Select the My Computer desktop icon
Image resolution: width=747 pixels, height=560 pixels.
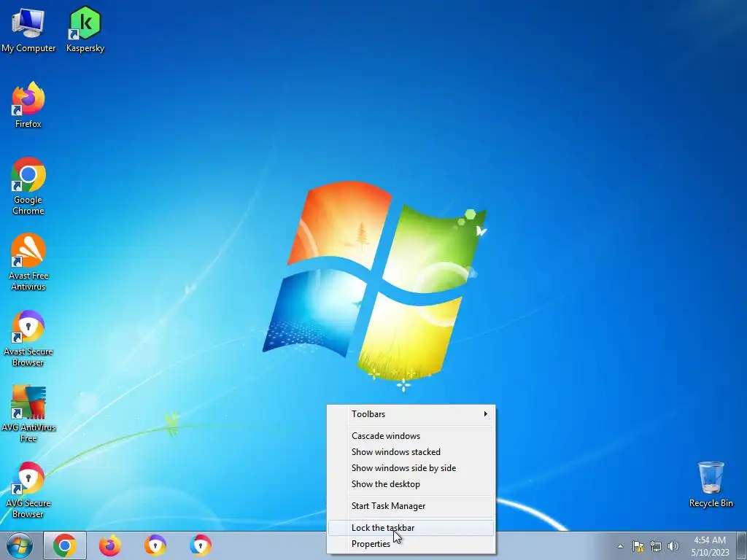[28, 30]
